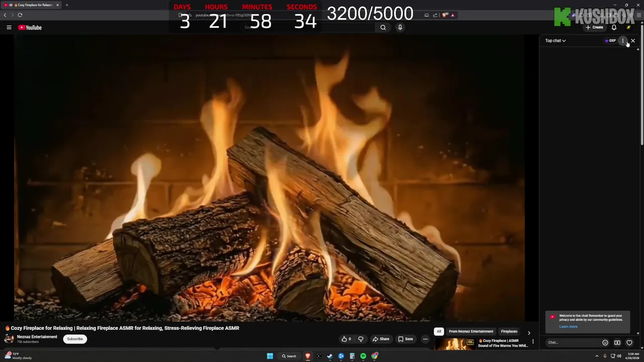Click the Create button

[594, 28]
